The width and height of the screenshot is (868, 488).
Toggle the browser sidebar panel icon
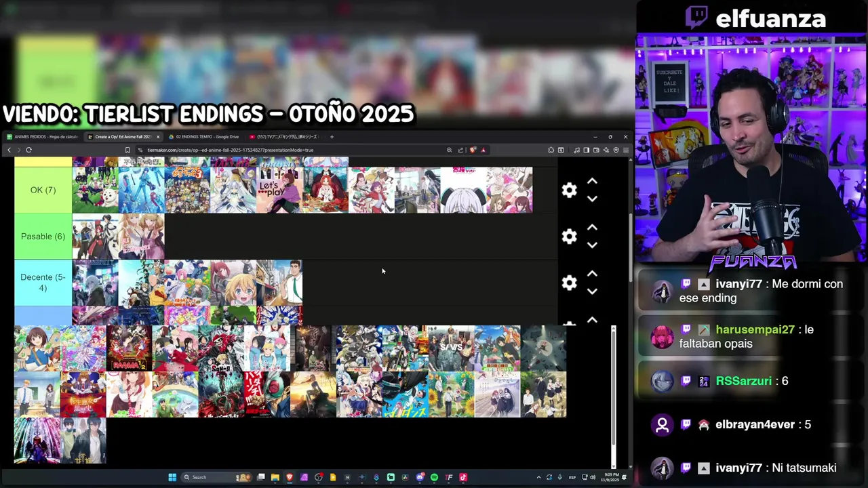(x=586, y=150)
